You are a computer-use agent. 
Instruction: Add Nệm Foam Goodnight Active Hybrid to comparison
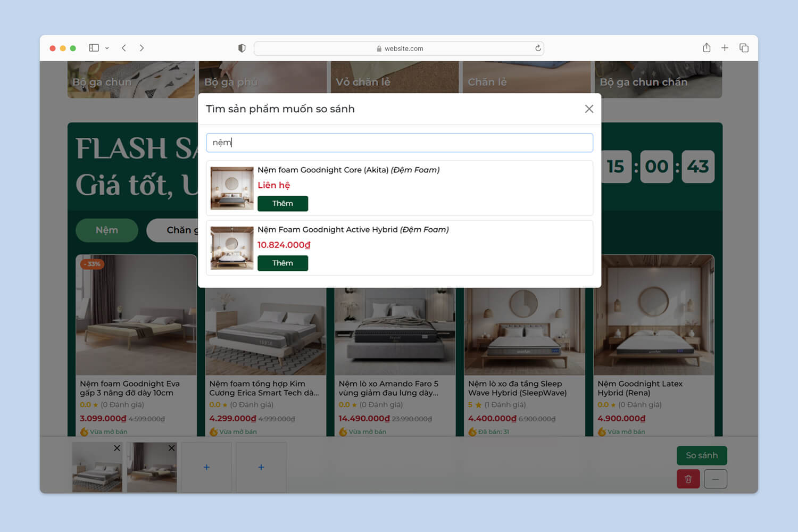click(282, 263)
